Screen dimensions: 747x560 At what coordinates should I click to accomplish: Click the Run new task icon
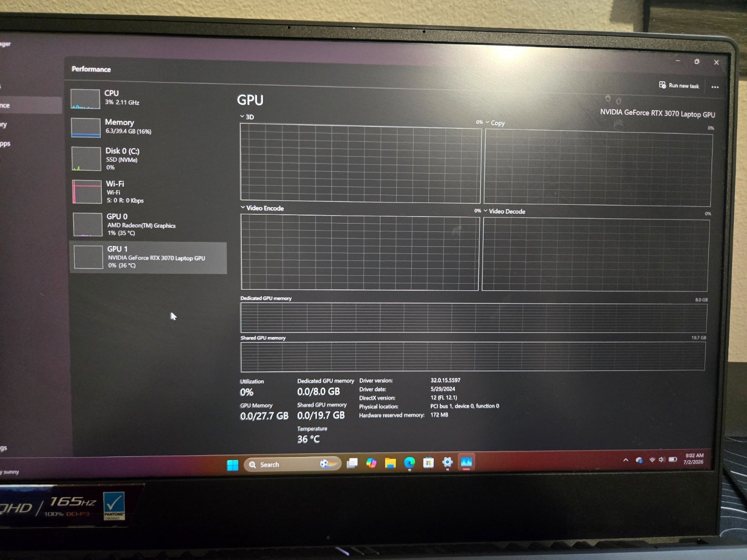tap(662, 85)
